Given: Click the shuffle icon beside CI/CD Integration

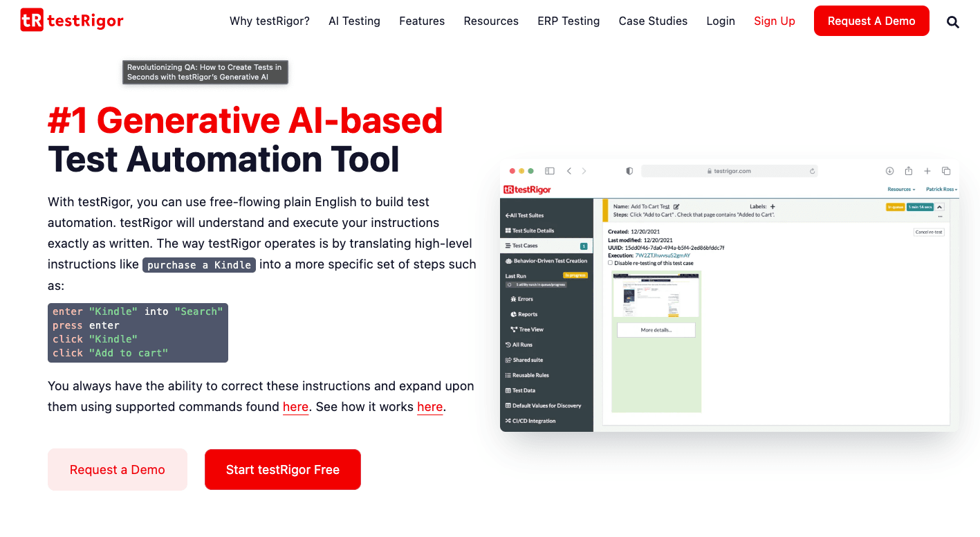Looking at the screenshot, I should coord(508,421).
